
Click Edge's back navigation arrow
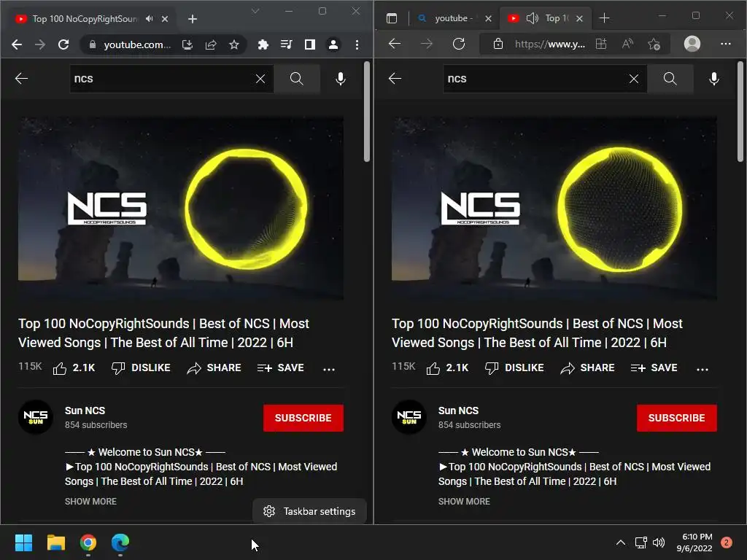pyautogui.click(x=395, y=44)
